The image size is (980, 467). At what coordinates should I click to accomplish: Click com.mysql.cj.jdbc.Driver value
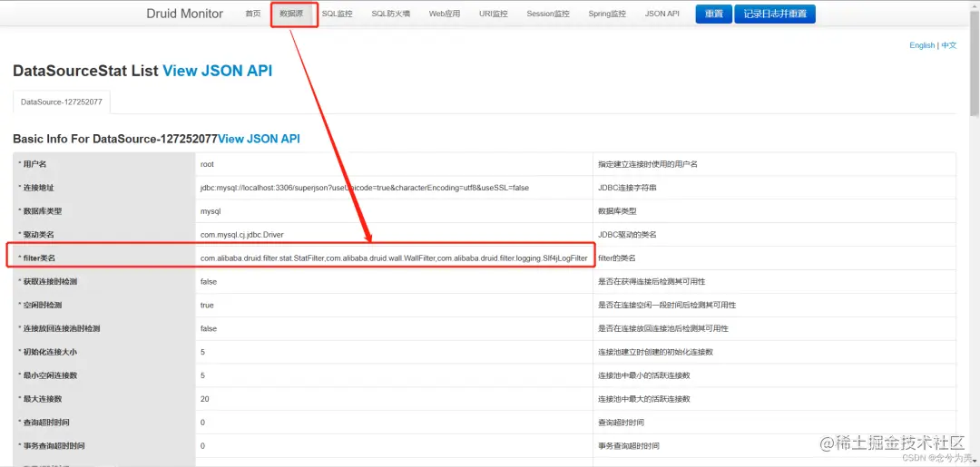[242, 235]
